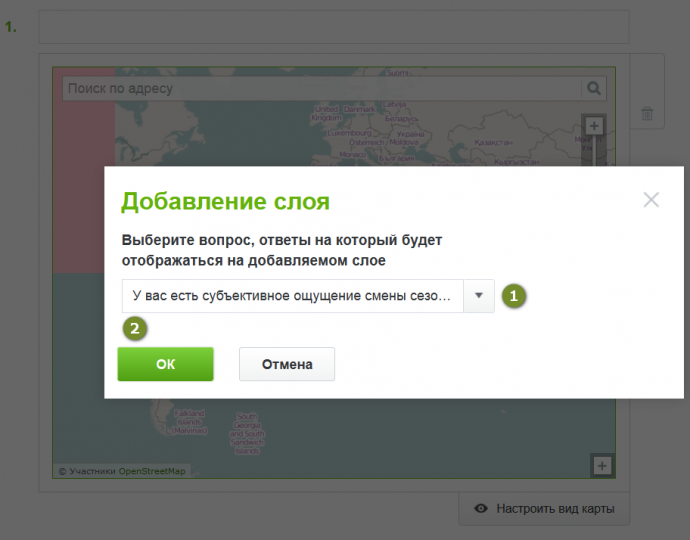690x540 pixels.
Task: Click the empty question title field
Action: 333,27
